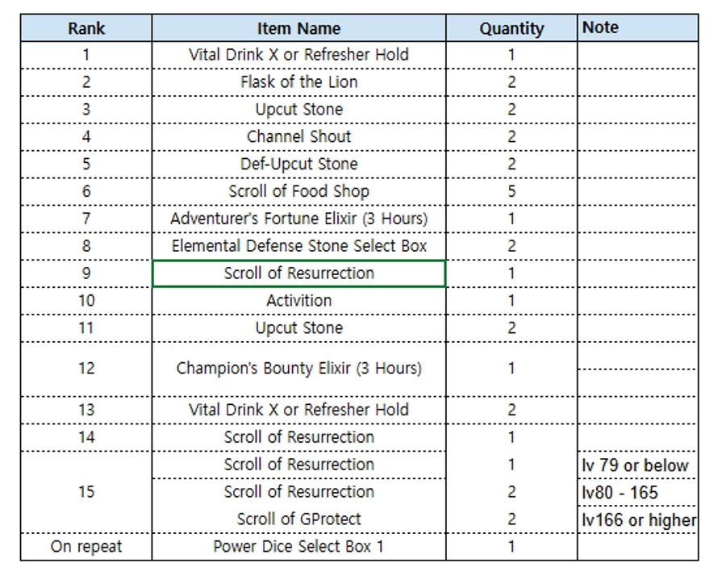Click quantity 5 for Scroll of Food Shop
This screenshot has width=726, height=588.
511,192
